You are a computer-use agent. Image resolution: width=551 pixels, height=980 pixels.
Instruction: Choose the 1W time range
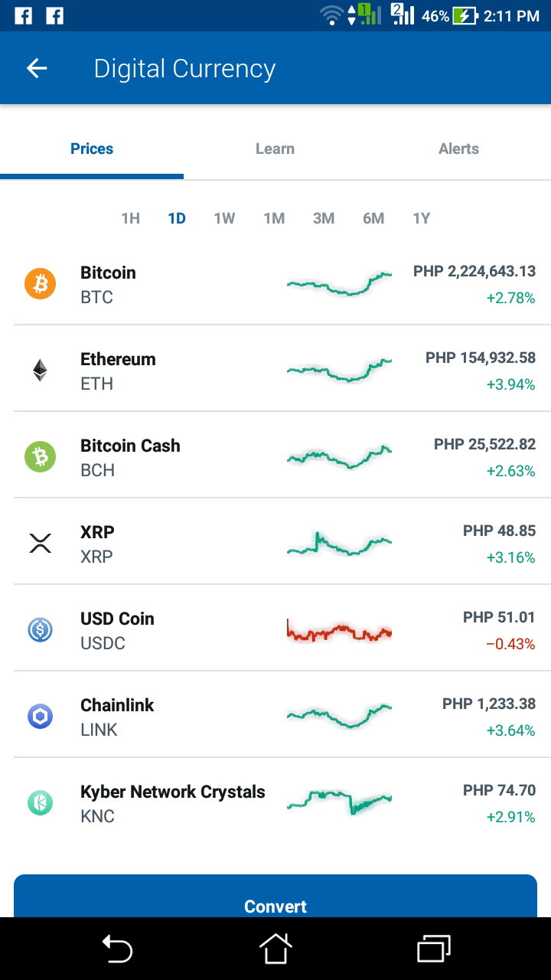click(x=224, y=218)
